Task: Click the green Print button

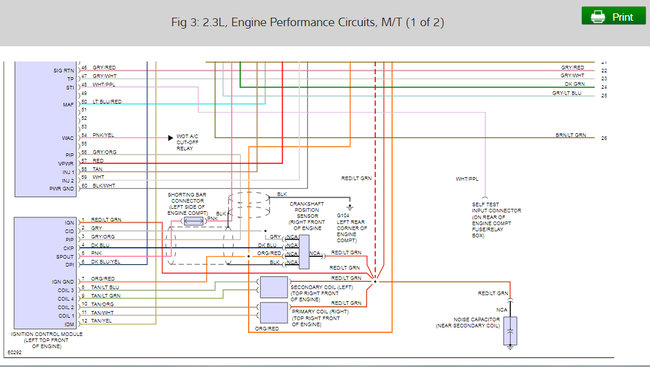Action: point(614,16)
